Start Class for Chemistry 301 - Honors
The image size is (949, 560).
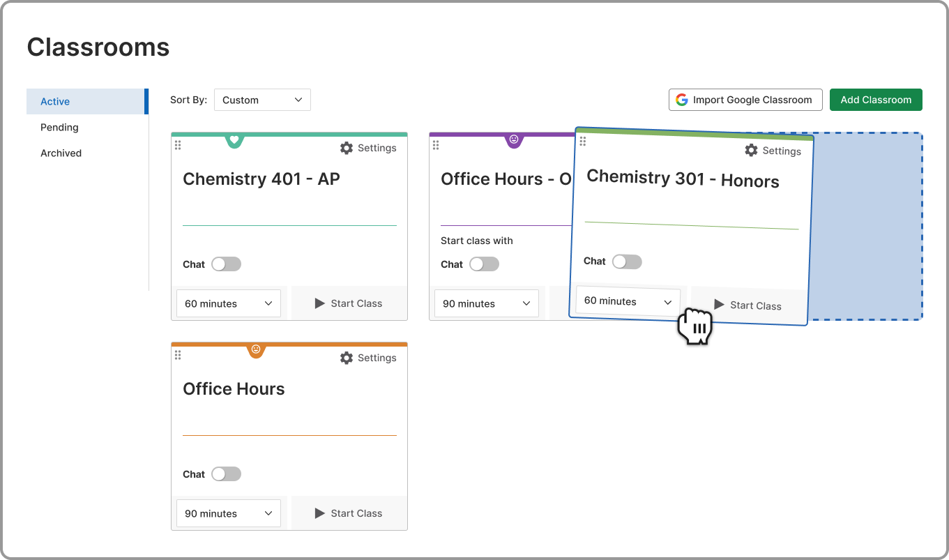[748, 305]
